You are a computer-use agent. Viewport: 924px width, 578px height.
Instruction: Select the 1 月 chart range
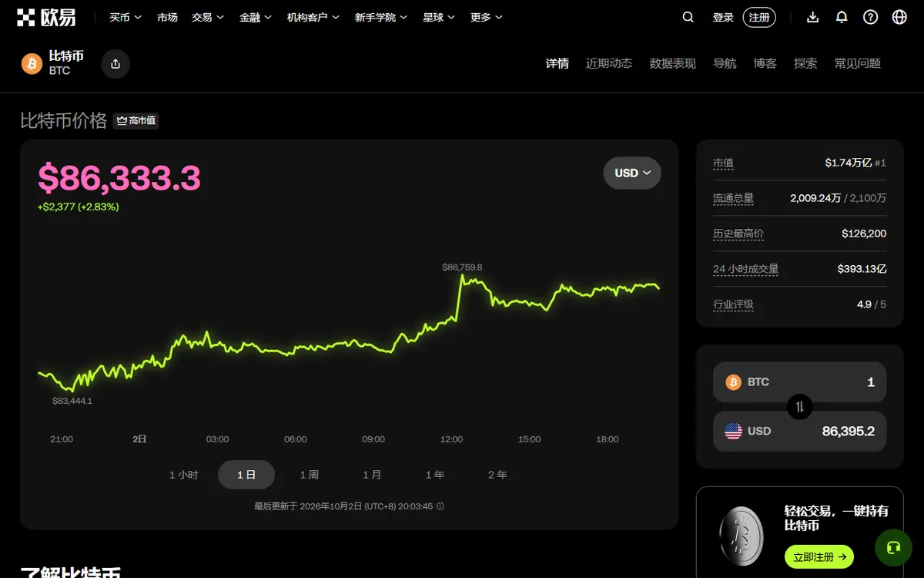372,475
